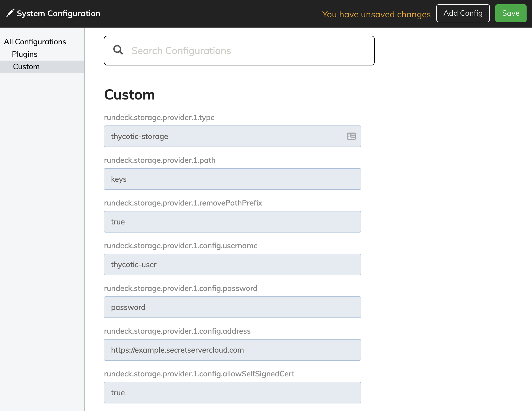Click the 'You have unsaved changes' notice
Image resolution: width=532 pixels, height=411 pixels.
coord(376,14)
